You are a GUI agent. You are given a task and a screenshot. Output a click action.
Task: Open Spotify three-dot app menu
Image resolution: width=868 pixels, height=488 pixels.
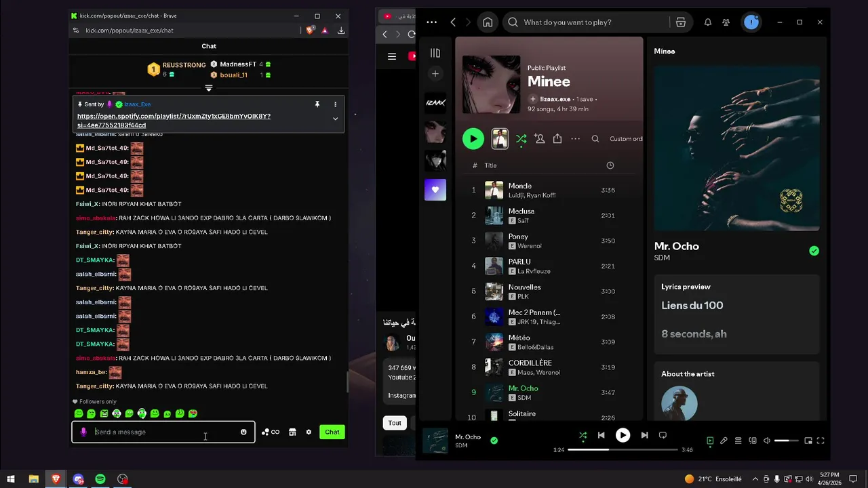point(432,22)
